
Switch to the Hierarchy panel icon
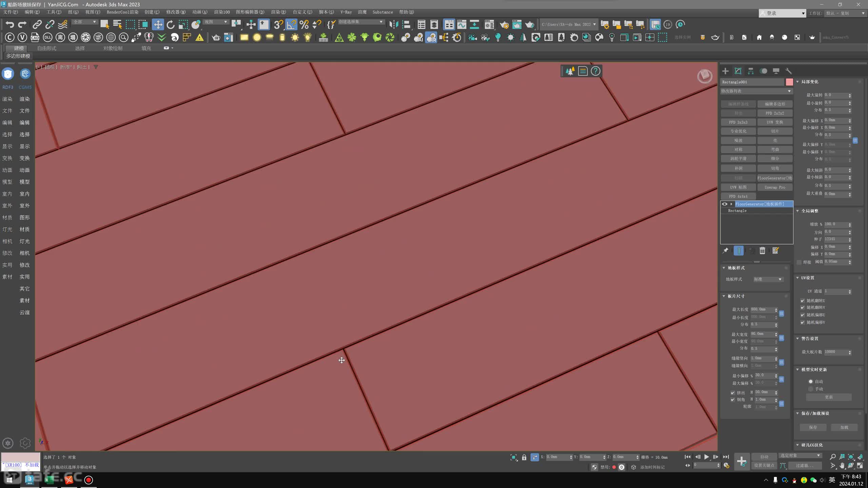751,71
